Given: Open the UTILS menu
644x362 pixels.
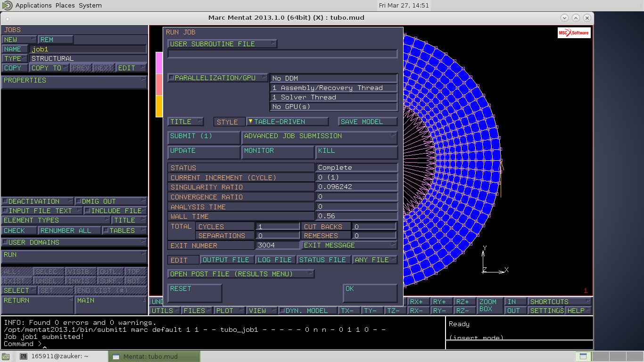Looking at the screenshot, I should click(165, 311).
